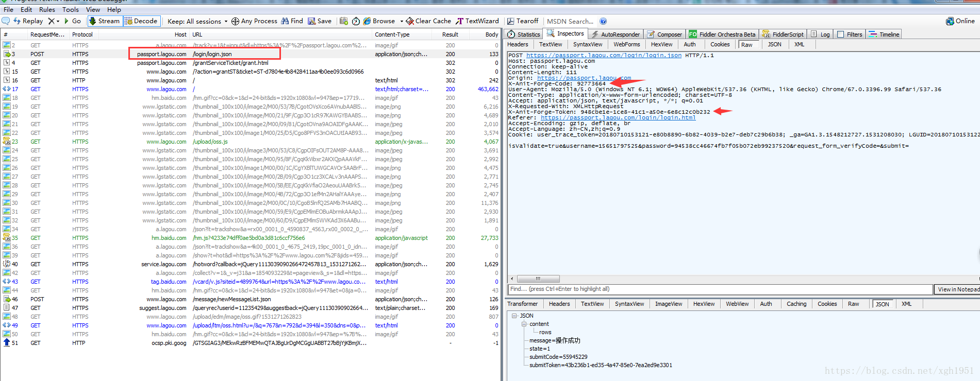
Task: Switch to the AutoResponder tab
Action: tap(616, 34)
